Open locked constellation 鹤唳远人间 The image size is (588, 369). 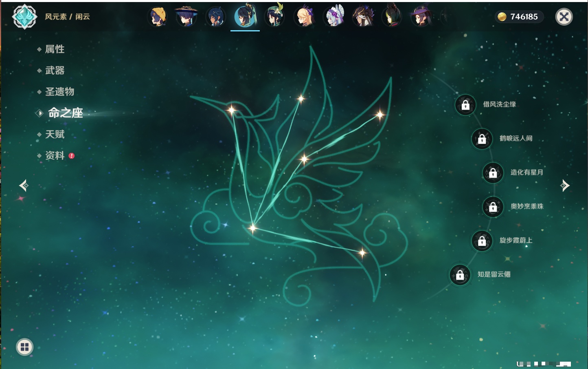tap(482, 139)
